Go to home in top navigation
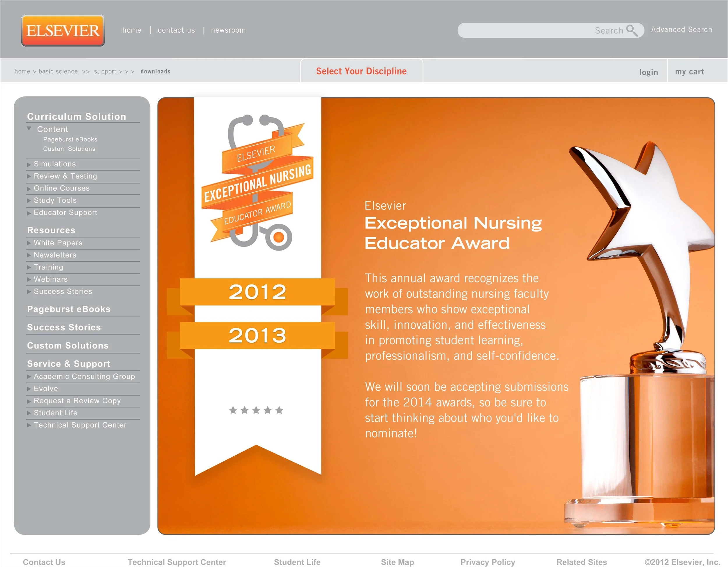Screen dimensions: 728x568 point(132,30)
